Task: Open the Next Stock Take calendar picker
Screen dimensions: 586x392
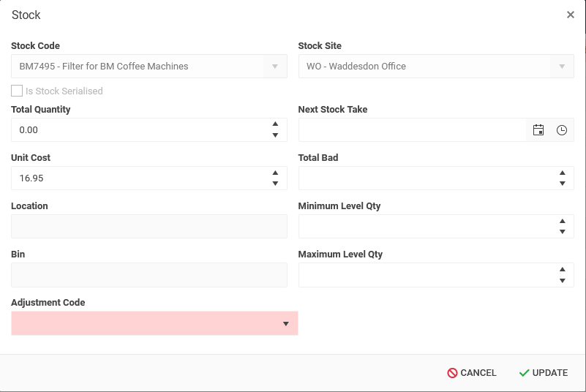Action: (x=538, y=130)
